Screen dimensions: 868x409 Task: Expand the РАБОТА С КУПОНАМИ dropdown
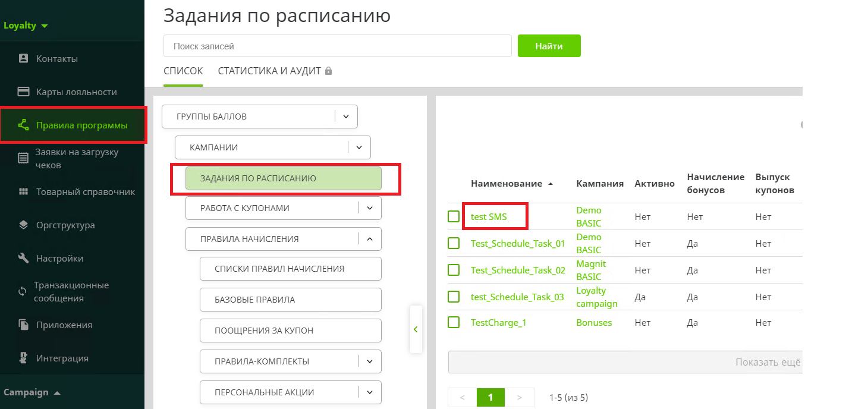click(370, 208)
